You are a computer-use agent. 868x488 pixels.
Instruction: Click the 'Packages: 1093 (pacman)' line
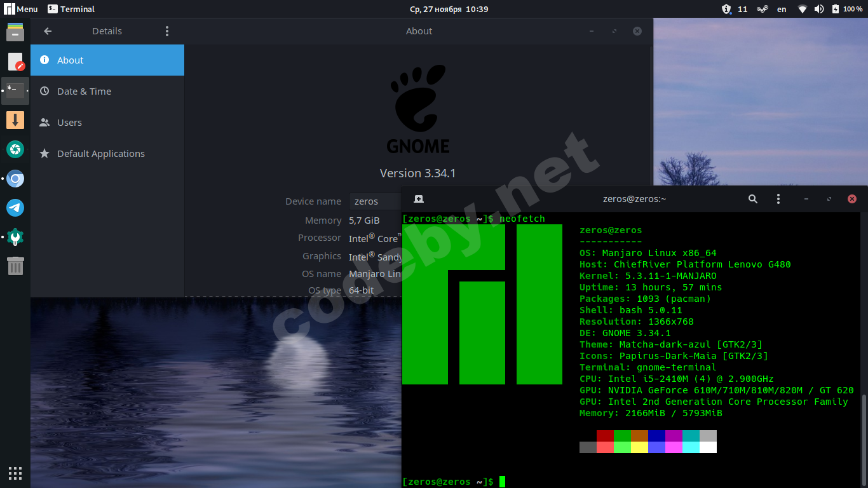(645, 299)
